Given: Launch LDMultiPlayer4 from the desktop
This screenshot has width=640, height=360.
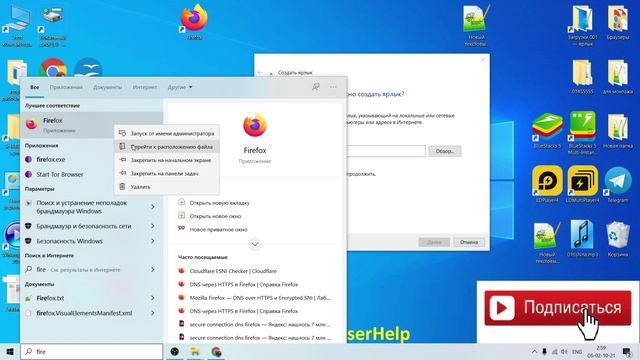Looking at the screenshot, I should click(x=582, y=184).
